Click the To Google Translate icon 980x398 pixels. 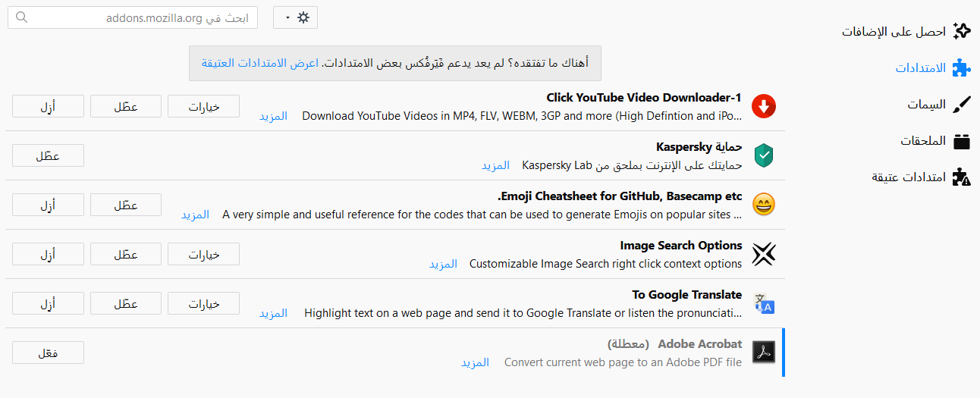click(764, 304)
